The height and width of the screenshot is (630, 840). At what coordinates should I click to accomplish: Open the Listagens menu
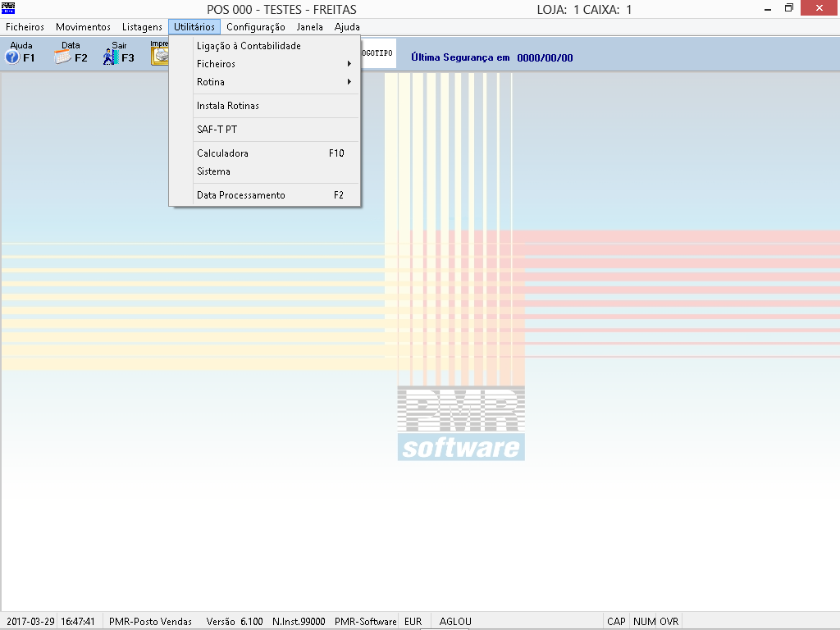[x=142, y=27]
